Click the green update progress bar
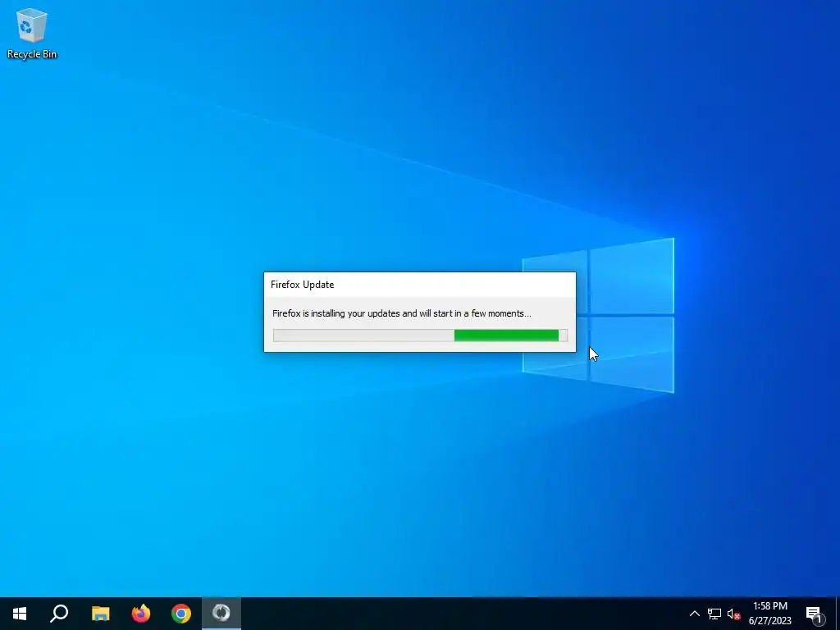Image resolution: width=840 pixels, height=630 pixels. pyautogui.click(x=420, y=336)
